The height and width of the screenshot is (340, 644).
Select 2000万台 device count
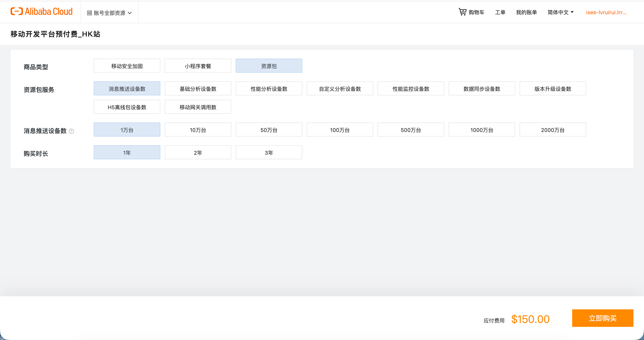click(552, 130)
